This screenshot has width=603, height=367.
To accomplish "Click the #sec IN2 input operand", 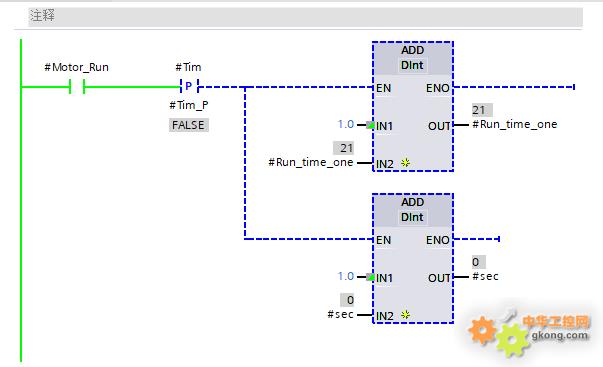I will 340,314.
